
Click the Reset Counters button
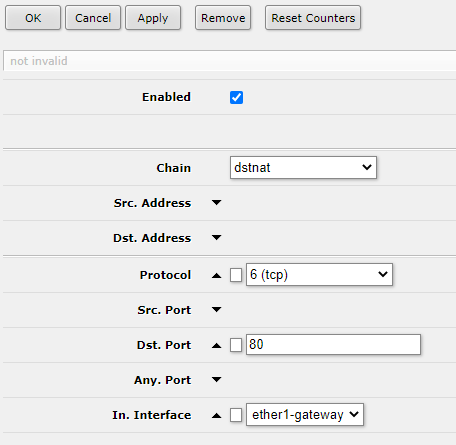313,18
